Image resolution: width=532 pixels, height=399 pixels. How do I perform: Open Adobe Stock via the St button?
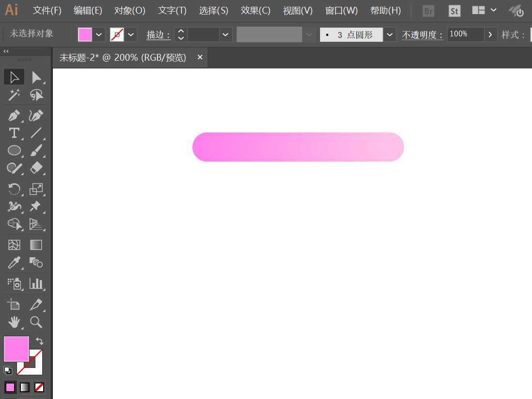(454, 10)
